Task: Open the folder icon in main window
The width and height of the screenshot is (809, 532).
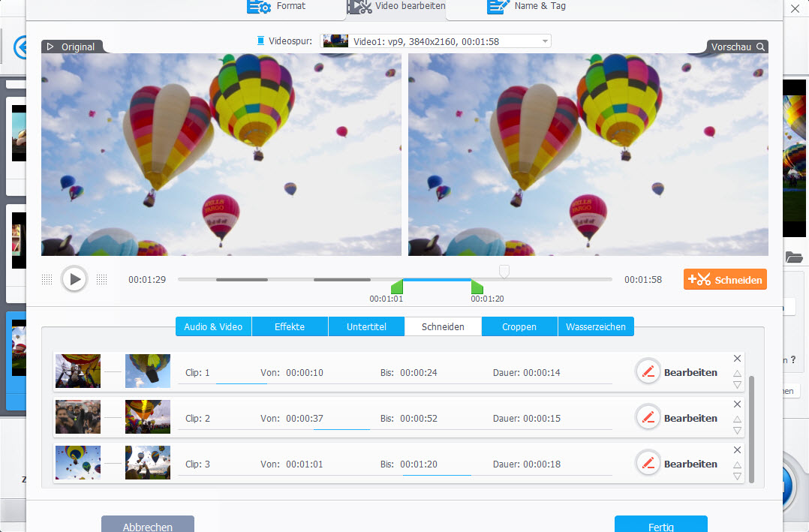Action: coord(794,257)
